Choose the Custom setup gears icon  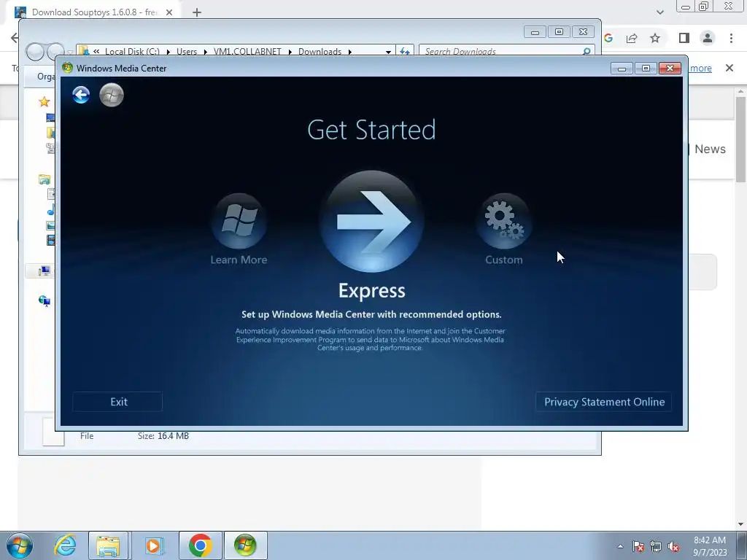pyautogui.click(x=503, y=221)
